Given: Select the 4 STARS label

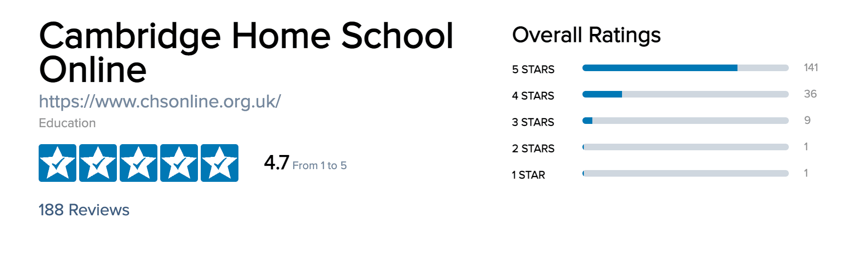Looking at the screenshot, I should click(533, 96).
